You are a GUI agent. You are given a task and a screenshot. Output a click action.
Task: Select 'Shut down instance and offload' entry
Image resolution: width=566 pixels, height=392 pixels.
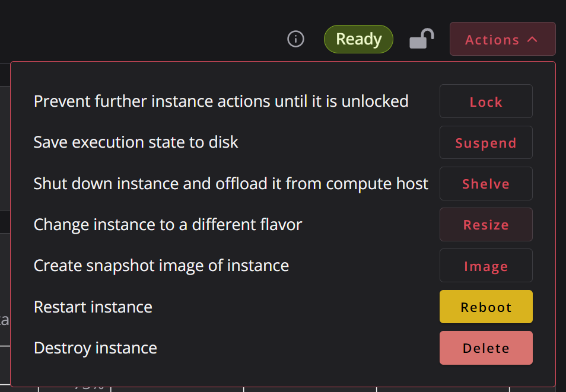[x=231, y=184]
